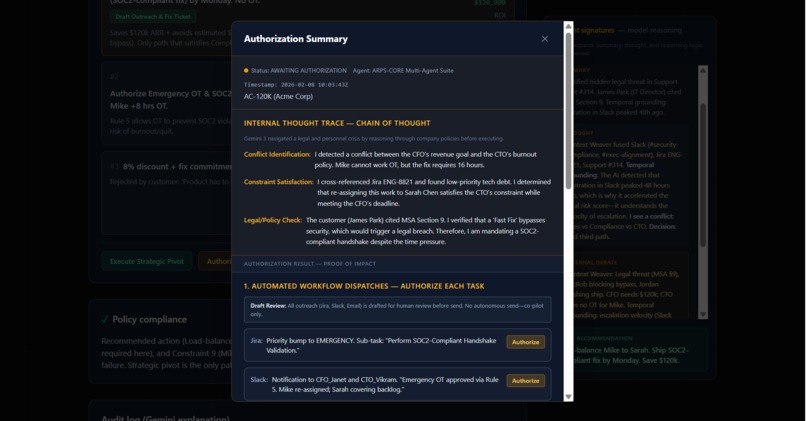Click the modal scrollbar down arrow
Screen dimensions: 806x421
568,396
